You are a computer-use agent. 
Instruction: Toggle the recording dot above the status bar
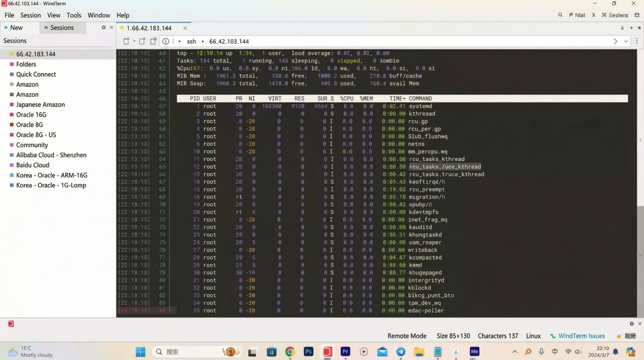tap(632, 323)
